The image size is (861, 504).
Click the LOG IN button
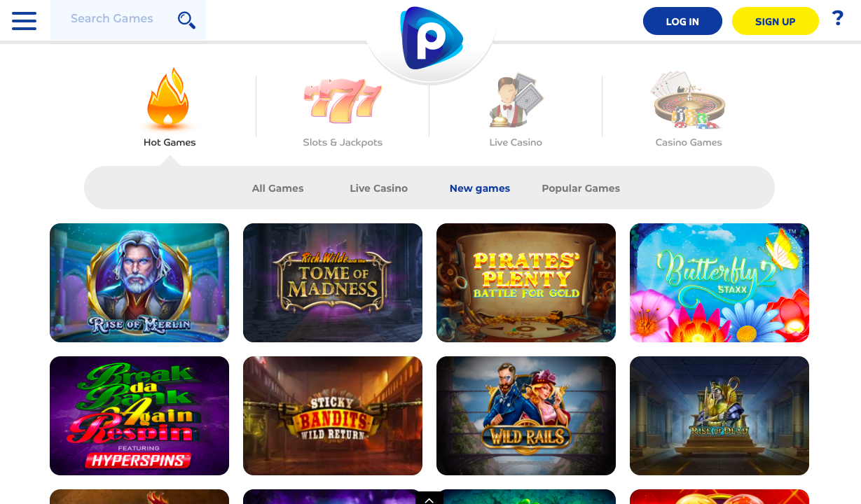[682, 21]
